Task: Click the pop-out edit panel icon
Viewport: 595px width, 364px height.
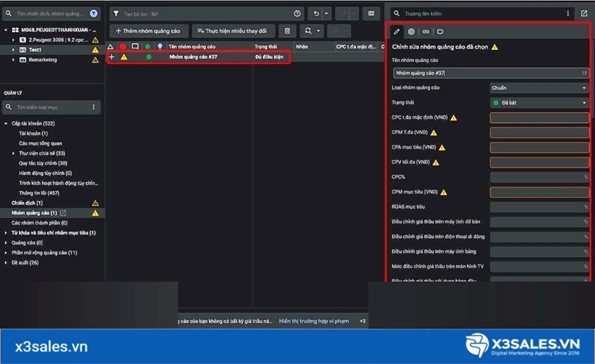Action: click(584, 14)
